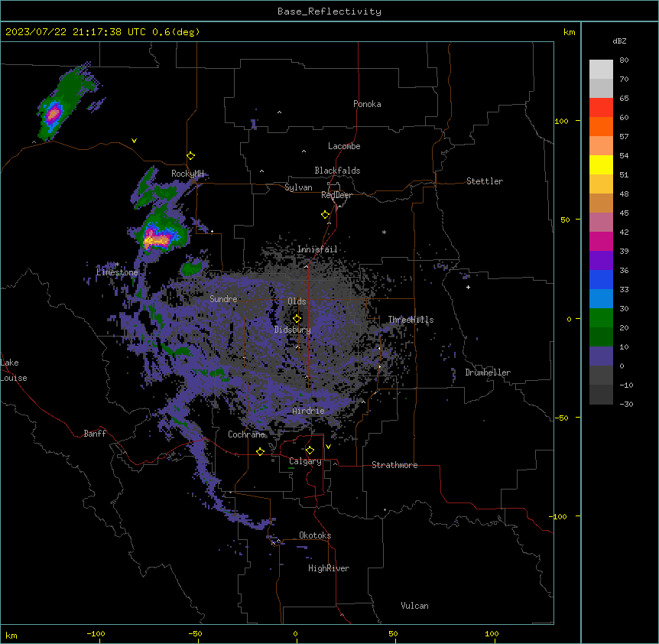The width and height of the screenshot is (659, 644).
Task: Click the Stettler label
Action: (x=485, y=181)
